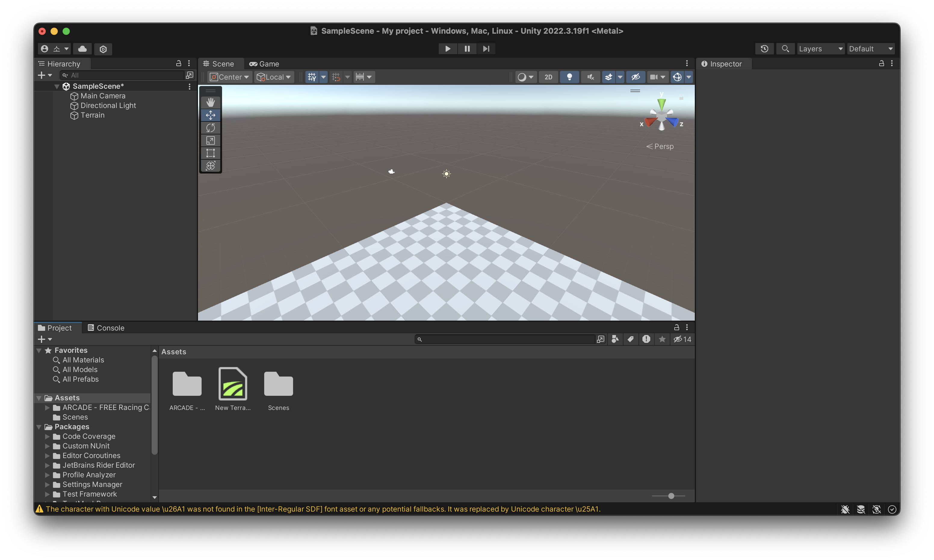
Task: Select the Rect transform tool
Action: pos(210,153)
